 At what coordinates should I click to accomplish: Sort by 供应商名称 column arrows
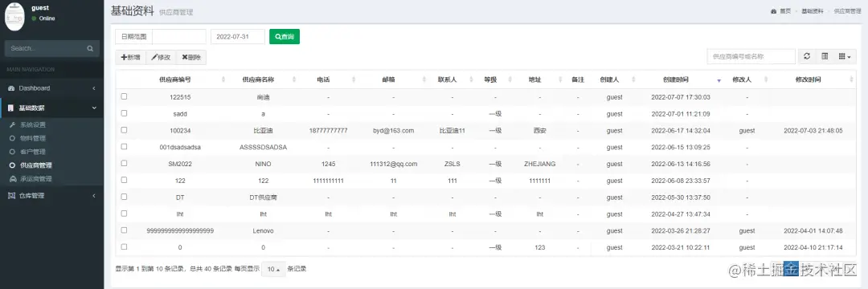294,80
